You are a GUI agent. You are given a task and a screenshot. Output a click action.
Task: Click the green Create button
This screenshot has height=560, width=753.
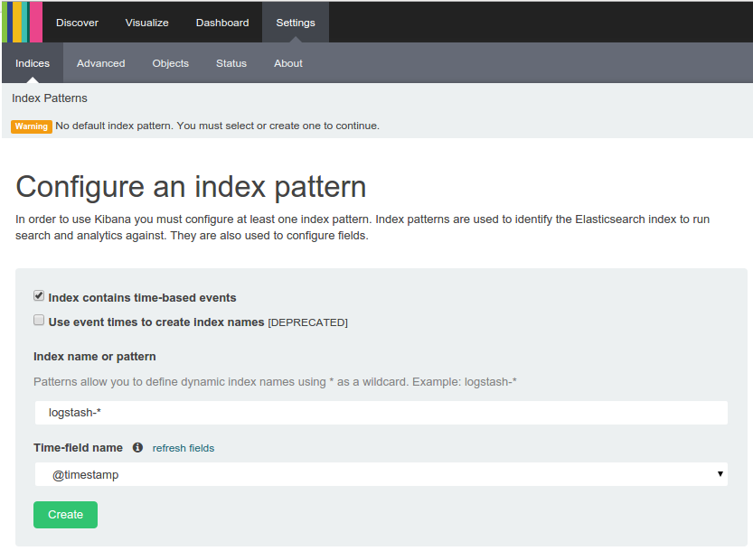(x=65, y=515)
